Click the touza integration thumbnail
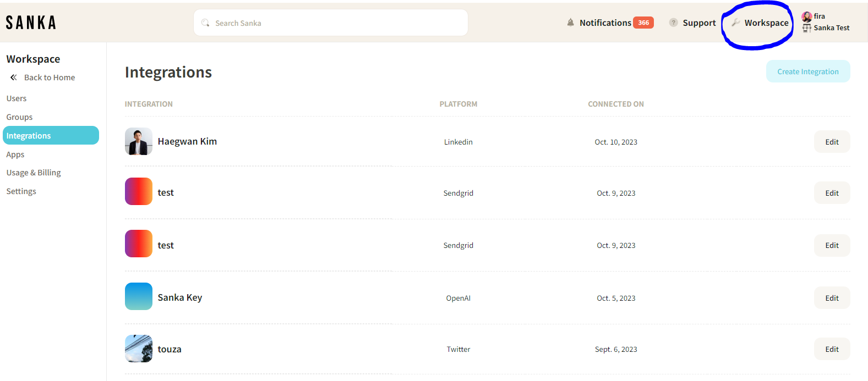Viewport: 868px width, 381px height. [139, 349]
